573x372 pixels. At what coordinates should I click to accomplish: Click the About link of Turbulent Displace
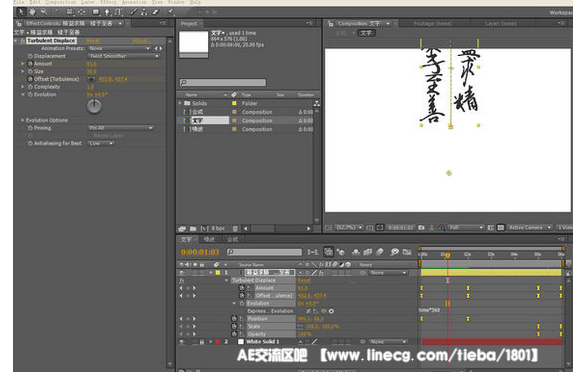pyautogui.click(x=141, y=41)
